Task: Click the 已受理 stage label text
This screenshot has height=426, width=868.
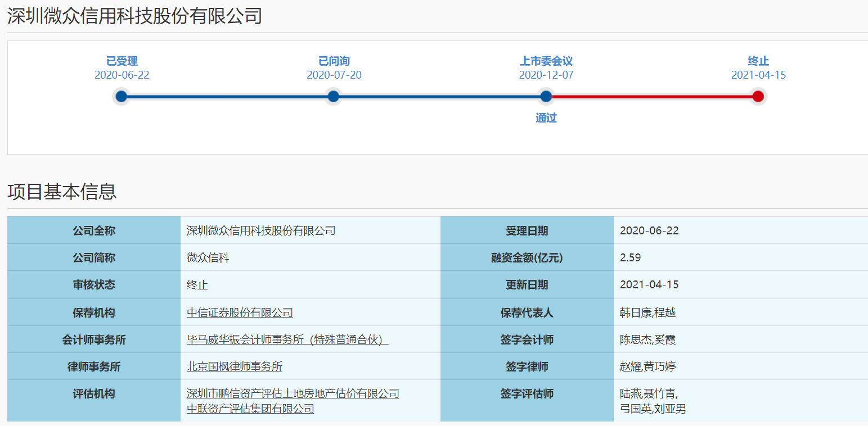Action: tap(122, 61)
